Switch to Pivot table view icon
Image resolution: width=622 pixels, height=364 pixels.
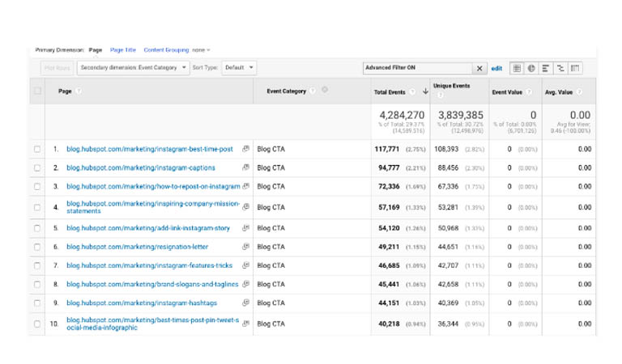575,68
